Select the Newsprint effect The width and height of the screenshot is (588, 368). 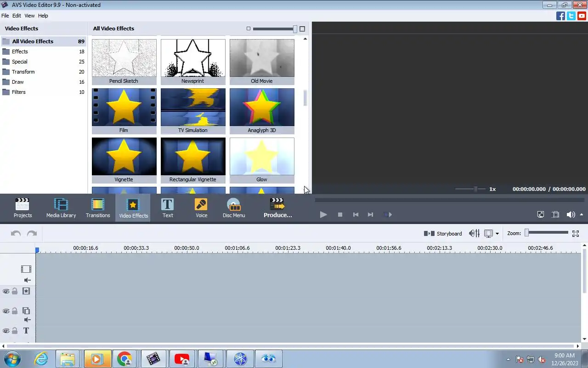click(x=193, y=62)
